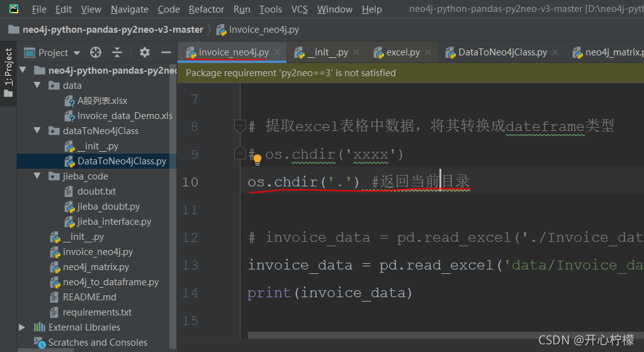Collapse the neo4j-python-pandas-py2neo root folder
This screenshot has height=352, width=644.
tap(23, 71)
